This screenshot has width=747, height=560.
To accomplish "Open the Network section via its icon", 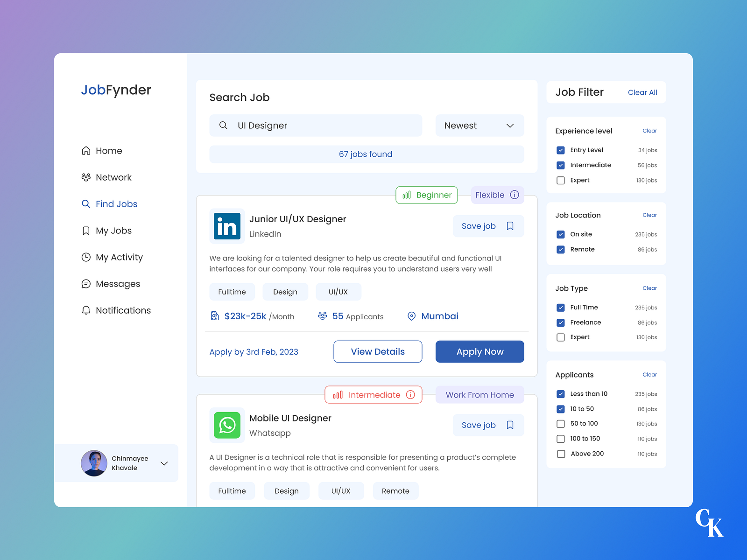I will [86, 177].
